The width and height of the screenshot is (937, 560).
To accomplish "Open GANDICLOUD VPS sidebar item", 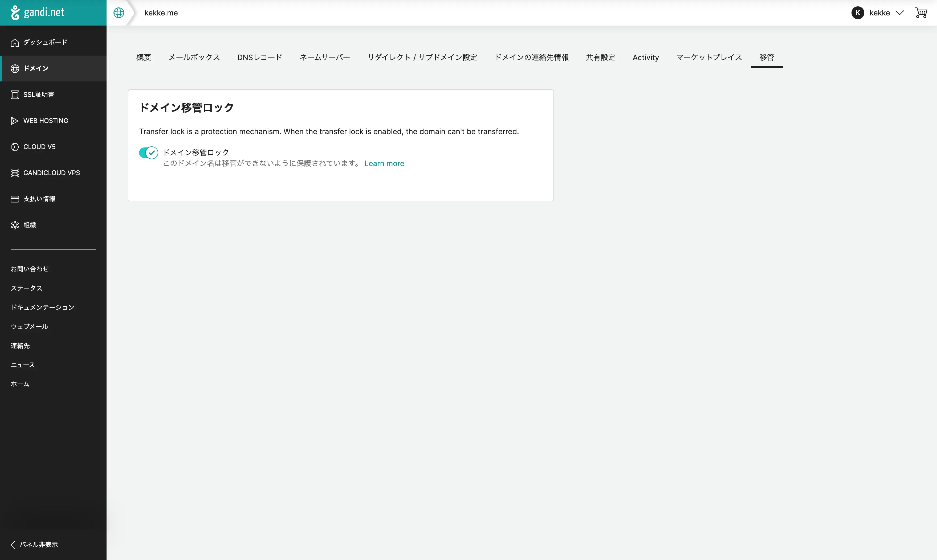I will click(52, 173).
